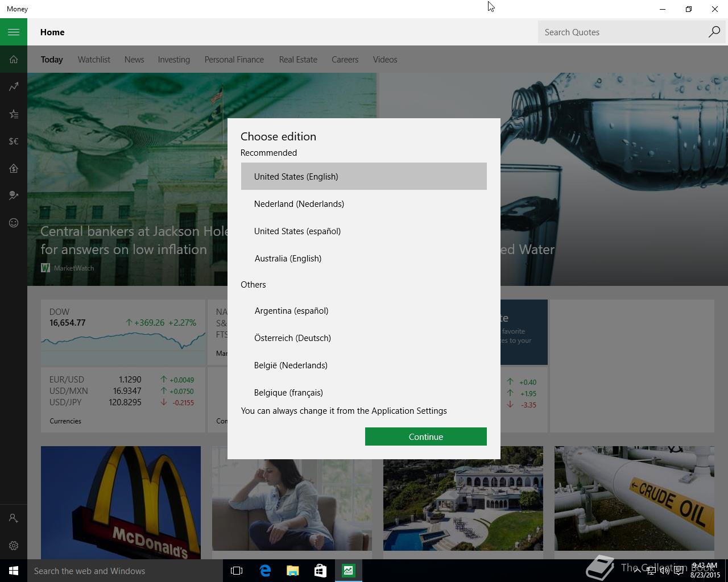The image size is (728, 582).
Task: Open the Action Center notification icon
Action: tap(679, 571)
